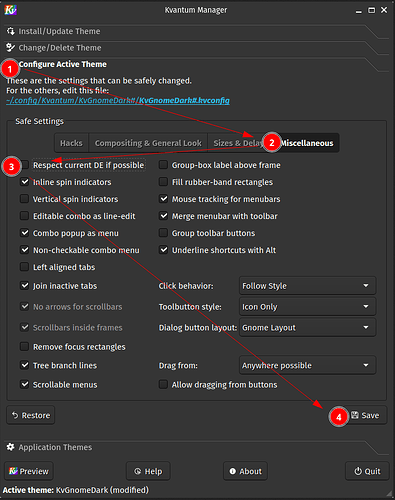Minimize the Kvantum Manager window
This screenshot has height=500, width=395.
359,11
